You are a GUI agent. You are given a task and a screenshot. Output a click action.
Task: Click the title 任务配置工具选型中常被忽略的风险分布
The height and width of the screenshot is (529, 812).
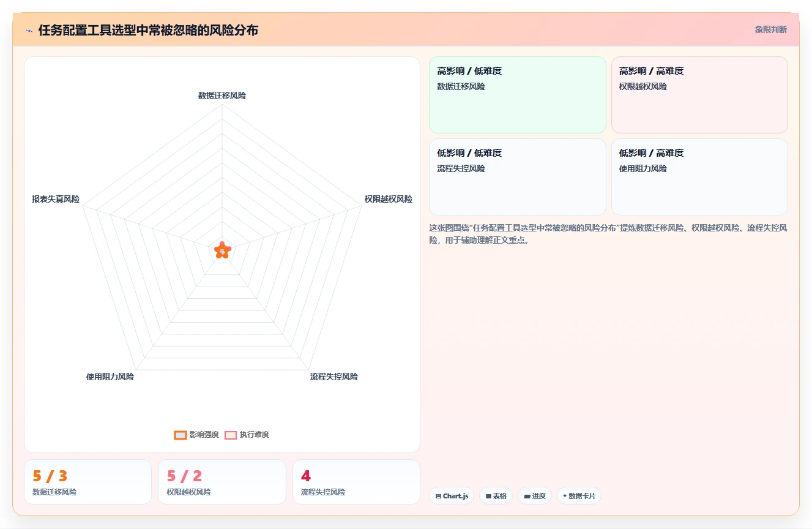[148, 30]
